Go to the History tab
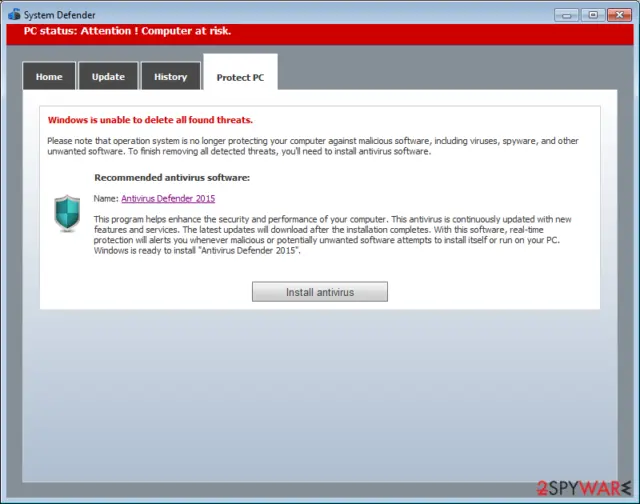This screenshot has height=504, width=640. point(171,76)
